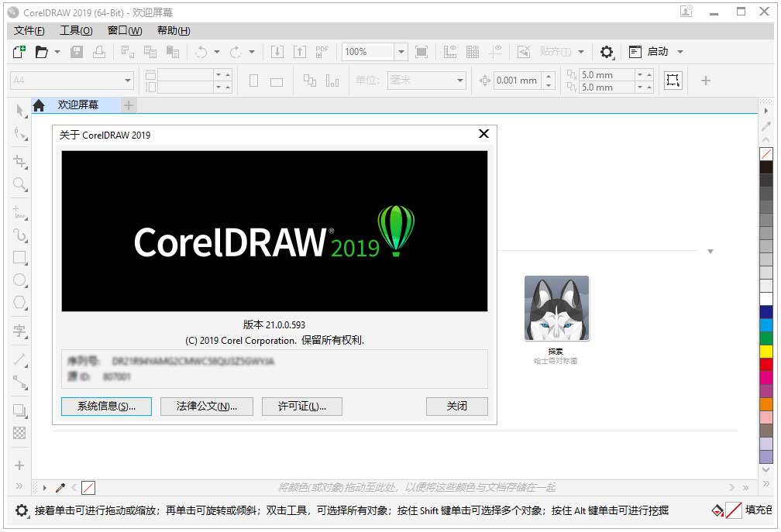Open the A4 page size dropdown
This screenshot has height=532, width=781.
[128, 80]
